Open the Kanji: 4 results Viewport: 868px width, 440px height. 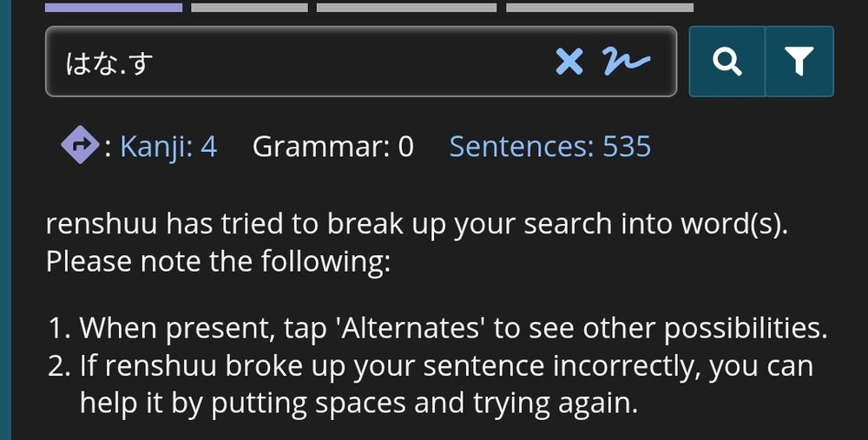(168, 148)
